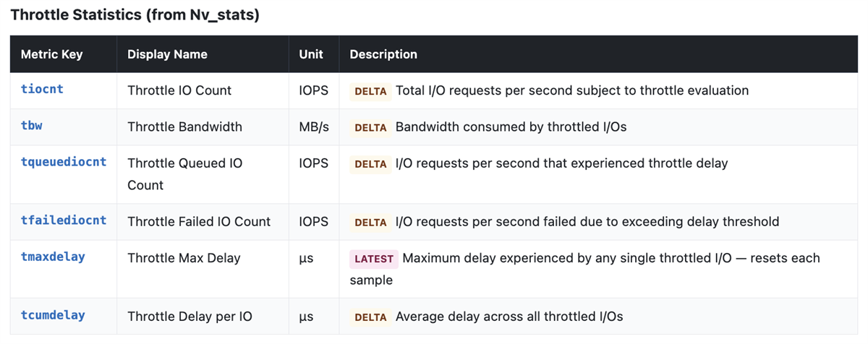Click the tiocnt metric key
This screenshot has height=344, width=868.
pyautogui.click(x=42, y=89)
